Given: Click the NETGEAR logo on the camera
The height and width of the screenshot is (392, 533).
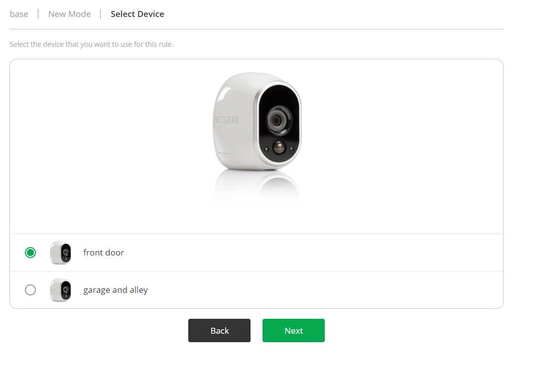Looking at the screenshot, I should tap(227, 120).
